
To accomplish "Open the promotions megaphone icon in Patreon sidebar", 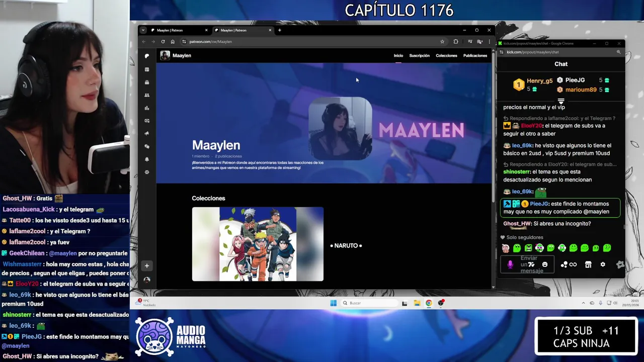I will pyautogui.click(x=147, y=134).
